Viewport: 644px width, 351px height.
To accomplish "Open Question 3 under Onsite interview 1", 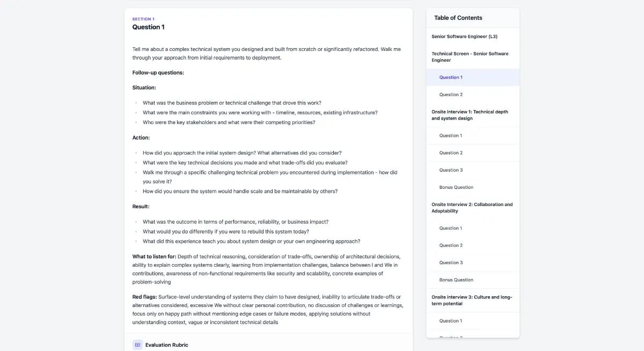I will click(x=473, y=170).
